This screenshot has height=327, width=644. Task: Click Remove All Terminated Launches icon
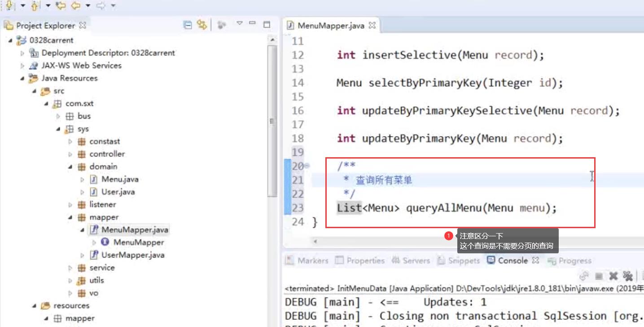pyautogui.click(x=628, y=276)
